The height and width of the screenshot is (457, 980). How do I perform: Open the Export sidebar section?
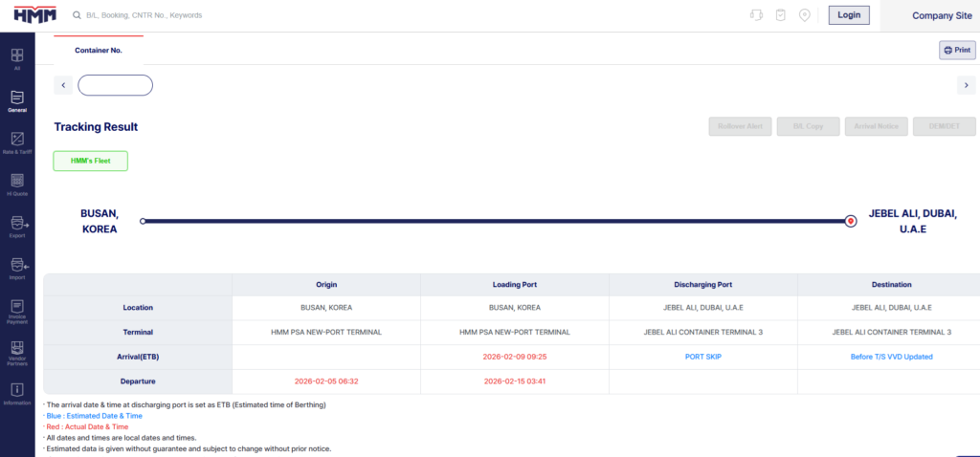point(17,226)
